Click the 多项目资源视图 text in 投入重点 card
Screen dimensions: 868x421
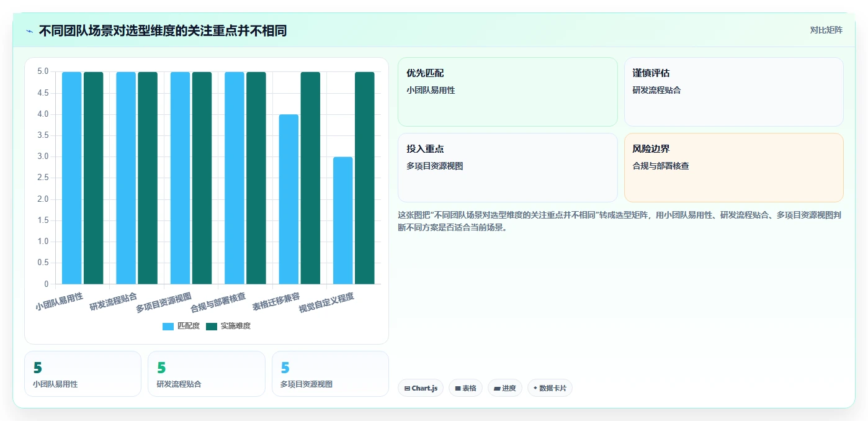coord(435,166)
